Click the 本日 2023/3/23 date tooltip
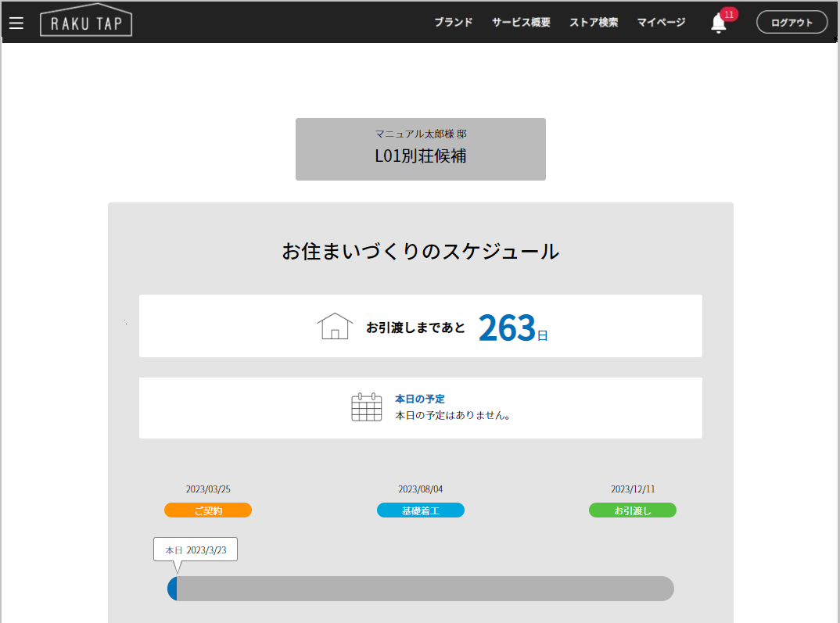This screenshot has width=840, height=623. (x=196, y=550)
